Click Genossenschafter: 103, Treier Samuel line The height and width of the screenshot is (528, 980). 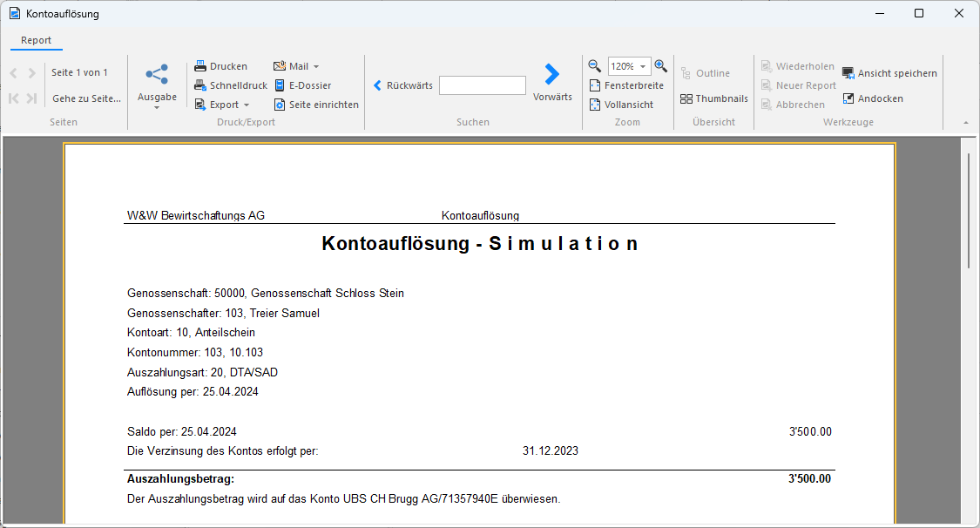click(x=223, y=313)
